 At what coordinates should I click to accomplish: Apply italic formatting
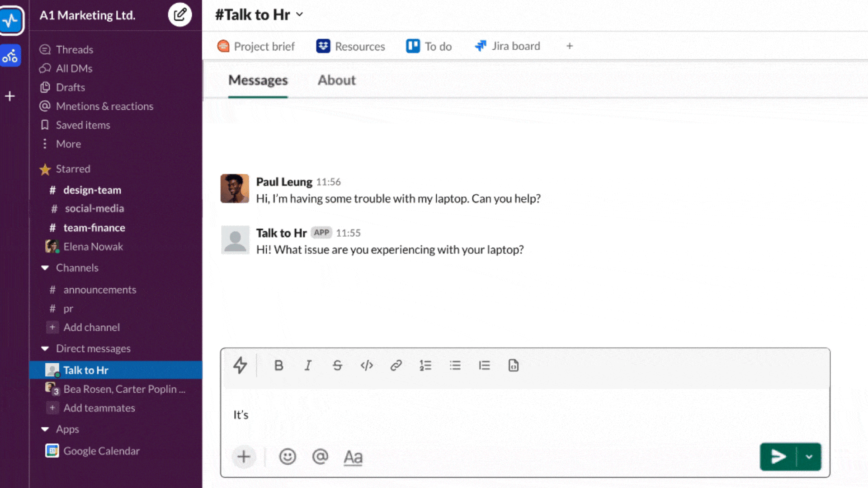coord(308,366)
